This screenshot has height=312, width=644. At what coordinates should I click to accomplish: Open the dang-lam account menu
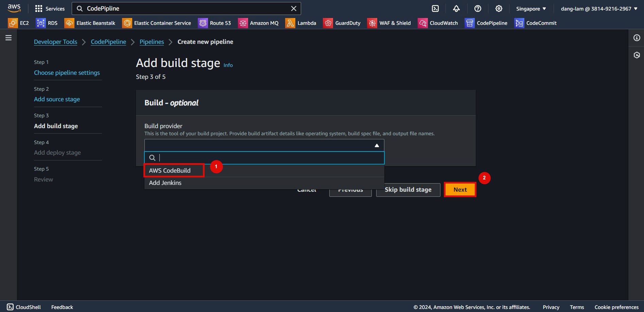point(599,8)
